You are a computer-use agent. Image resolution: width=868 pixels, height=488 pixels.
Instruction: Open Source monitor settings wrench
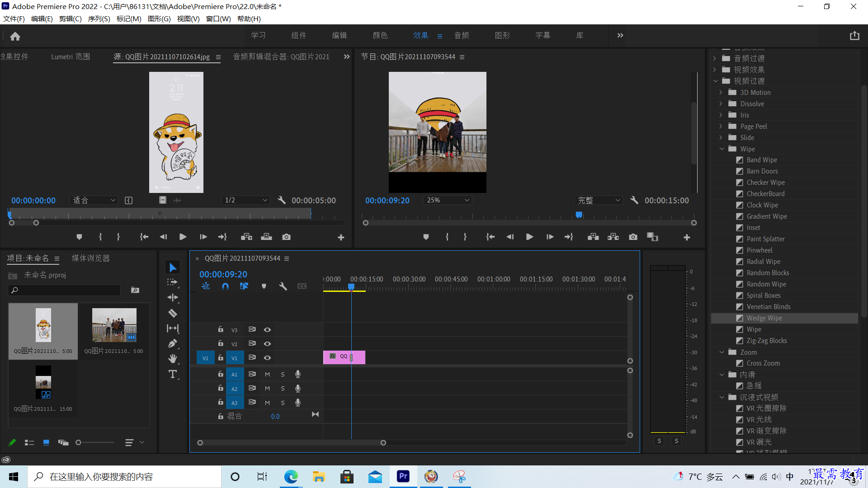point(282,200)
